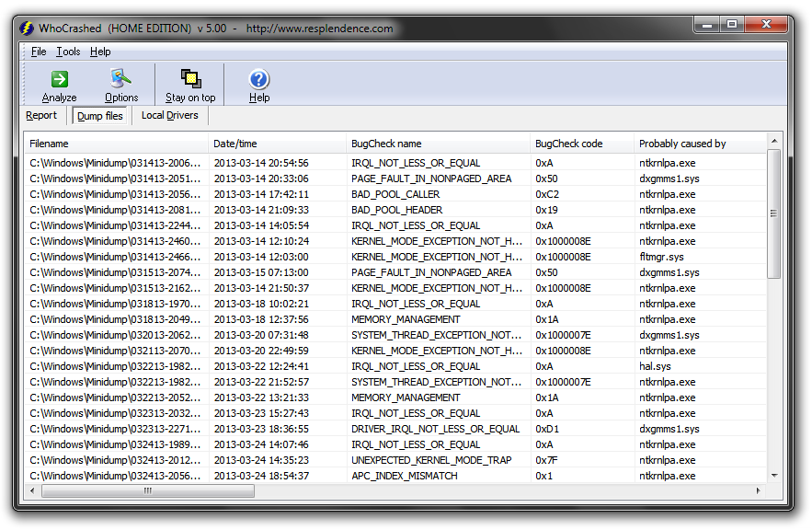Click the UNEXPECTED_KERNEL_MODE_TRAP bugcheck name
812x530 pixels.
tap(431, 460)
